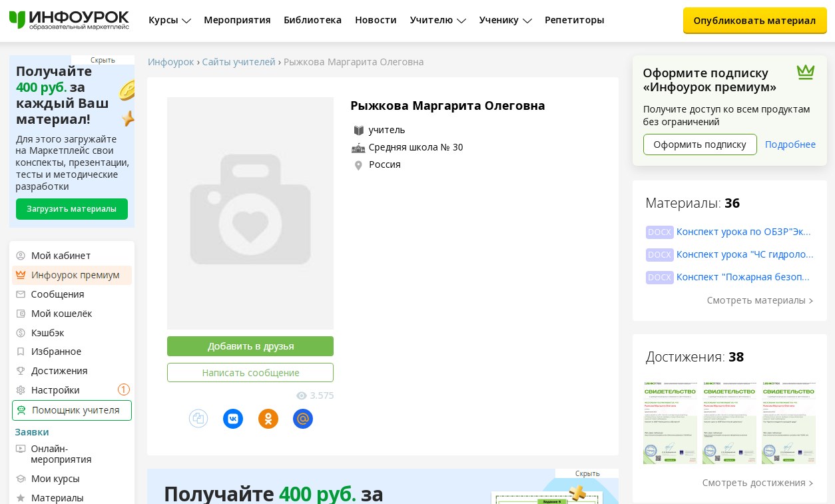Click Смотреть материалы link
Screen dimensions: 835x504
point(760,300)
